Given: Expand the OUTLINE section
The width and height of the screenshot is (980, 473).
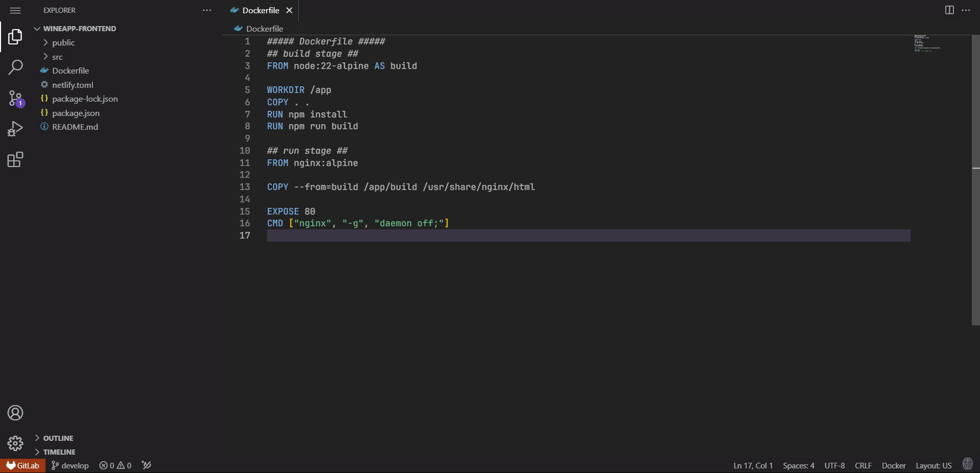Looking at the screenshot, I should (x=58, y=438).
